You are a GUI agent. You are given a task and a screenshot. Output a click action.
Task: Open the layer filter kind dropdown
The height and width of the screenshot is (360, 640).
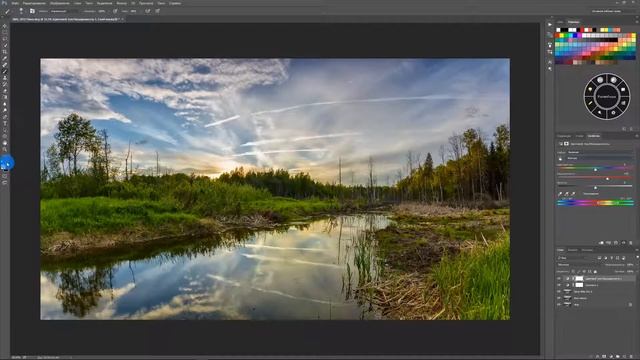[x=576, y=258]
